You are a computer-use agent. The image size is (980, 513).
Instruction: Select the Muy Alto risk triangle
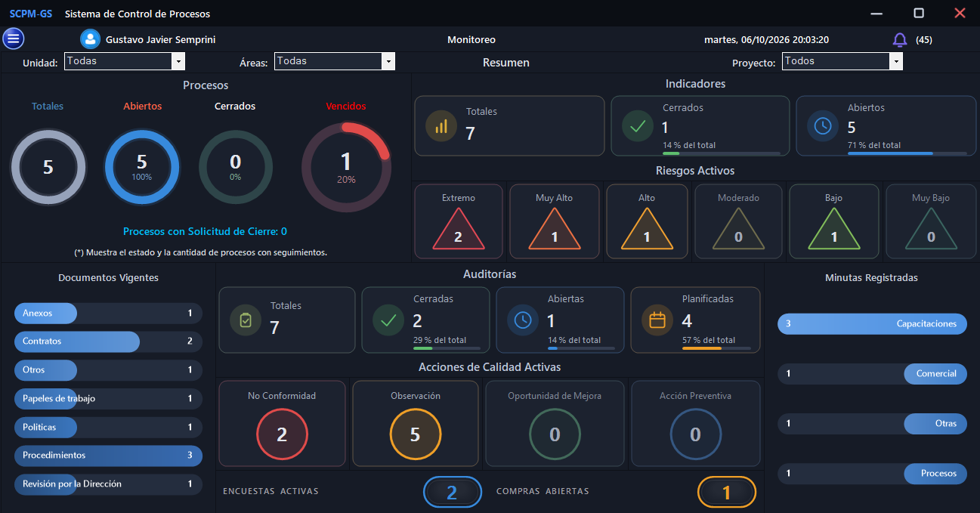tap(555, 229)
